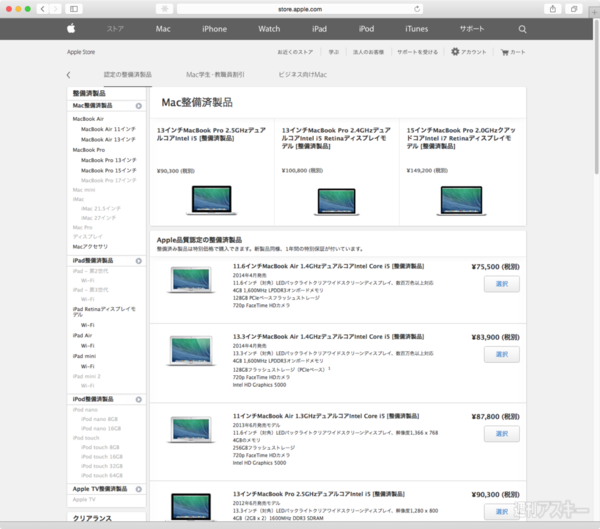Show all tabs icon in Safari
Viewport: 600px width, 529px height.
574,9
